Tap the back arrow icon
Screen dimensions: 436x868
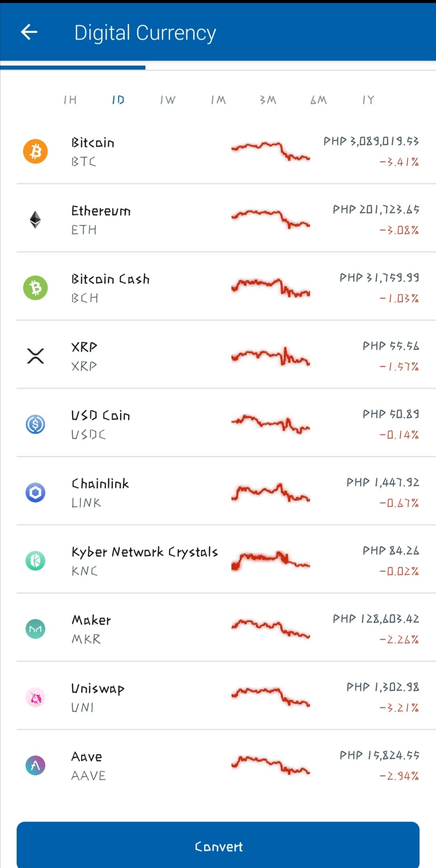(x=29, y=32)
